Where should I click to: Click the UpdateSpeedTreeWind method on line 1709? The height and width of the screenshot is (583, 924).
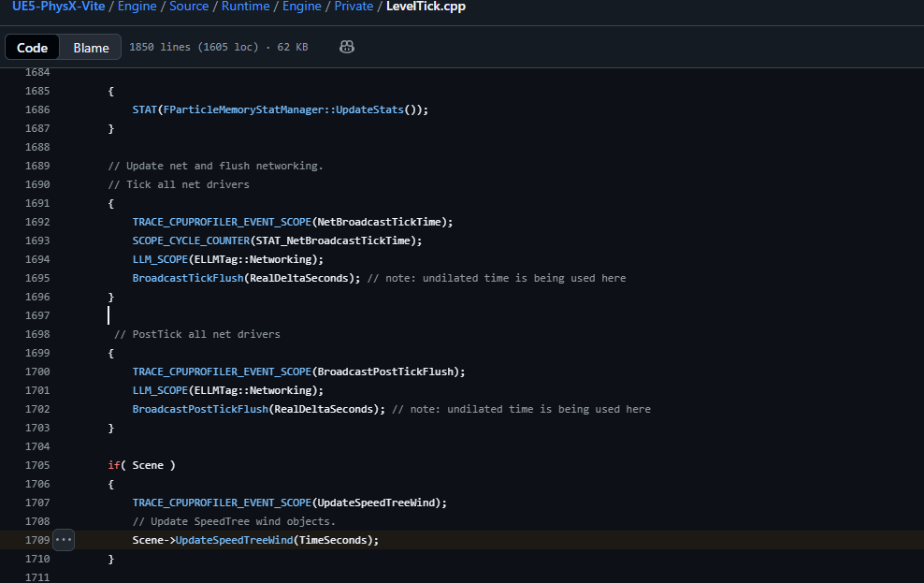click(234, 540)
